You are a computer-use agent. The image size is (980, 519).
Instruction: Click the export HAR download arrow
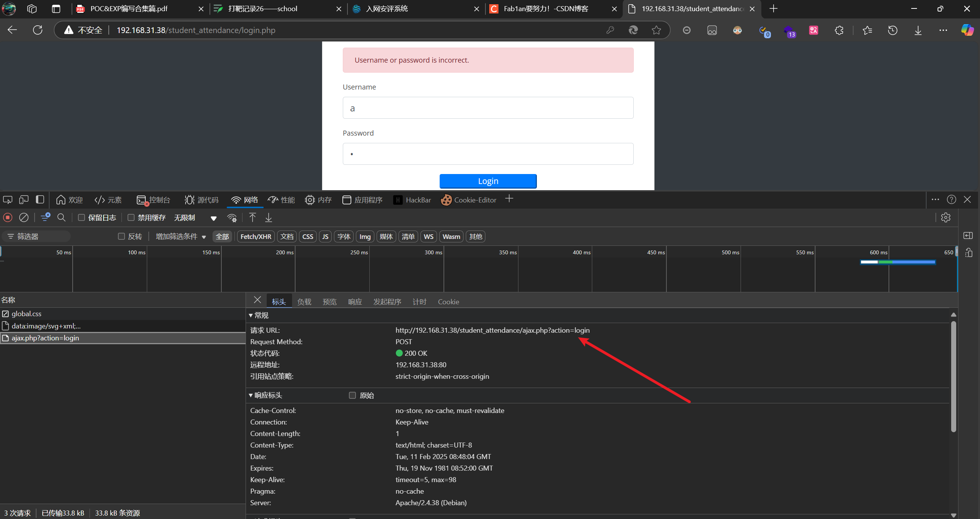(x=269, y=217)
